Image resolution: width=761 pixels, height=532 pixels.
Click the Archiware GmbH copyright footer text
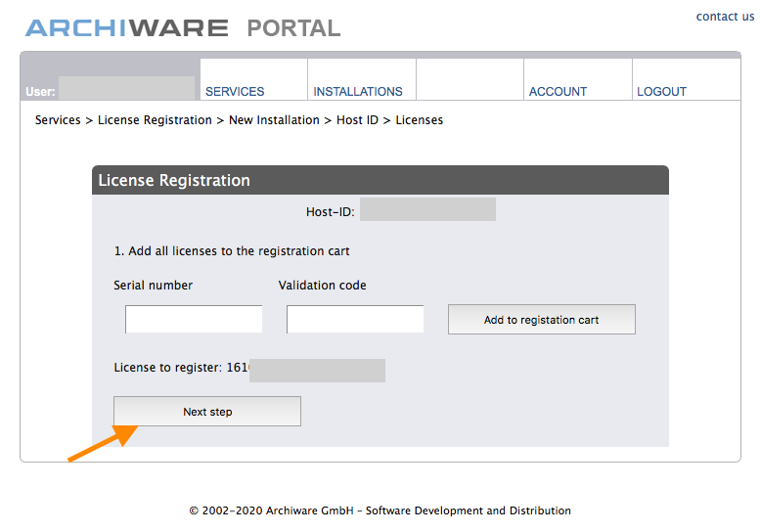(x=380, y=510)
